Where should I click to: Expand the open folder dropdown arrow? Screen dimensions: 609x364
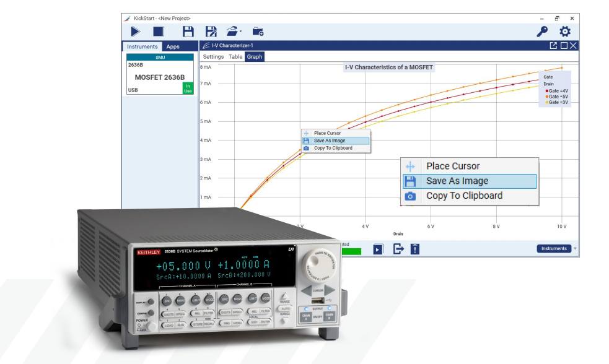tap(241, 32)
